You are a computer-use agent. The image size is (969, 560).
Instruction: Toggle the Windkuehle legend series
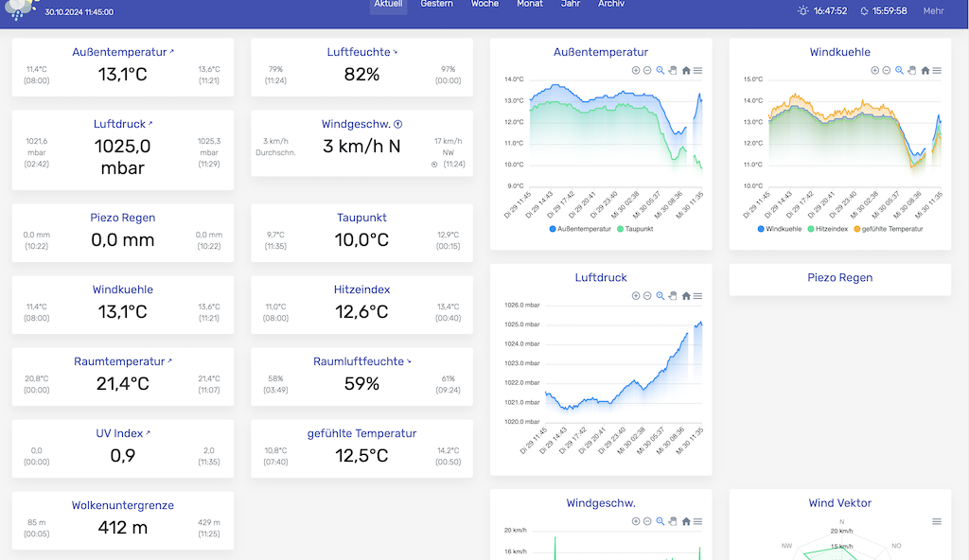click(780, 229)
